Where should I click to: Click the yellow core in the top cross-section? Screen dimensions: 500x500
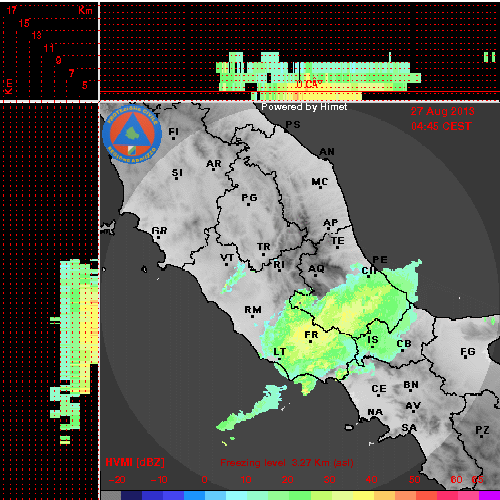(x=310, y=91)
